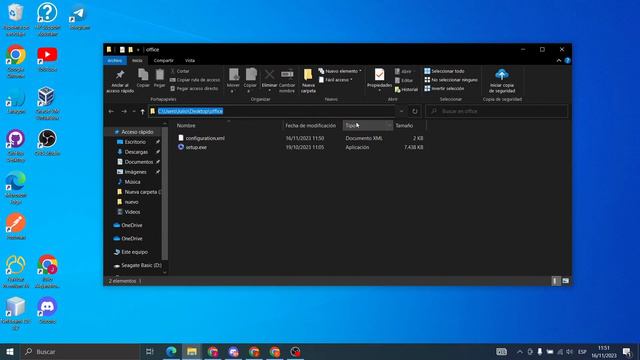The height and width of the screenshot is (360, 640).
Task: Sort by the Tipo column header
Action: [368, 126]
